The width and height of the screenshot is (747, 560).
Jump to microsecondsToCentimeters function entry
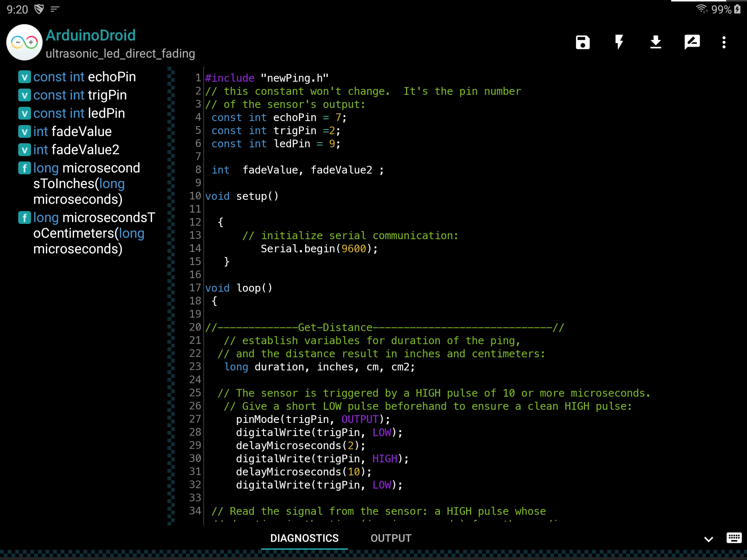click(88, 233)
